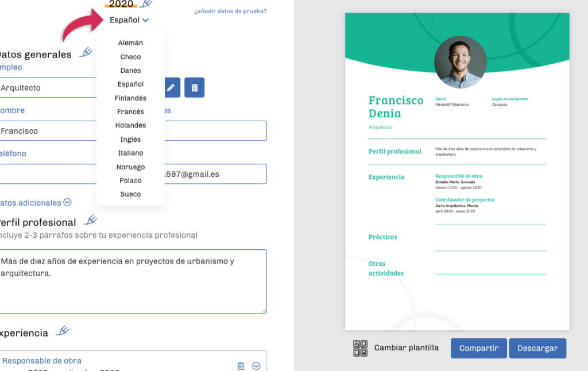588x371 pixels.
Task: Click the Experiencia heading in CV preview
Action: pyautogui.click(x=386, y=177)
